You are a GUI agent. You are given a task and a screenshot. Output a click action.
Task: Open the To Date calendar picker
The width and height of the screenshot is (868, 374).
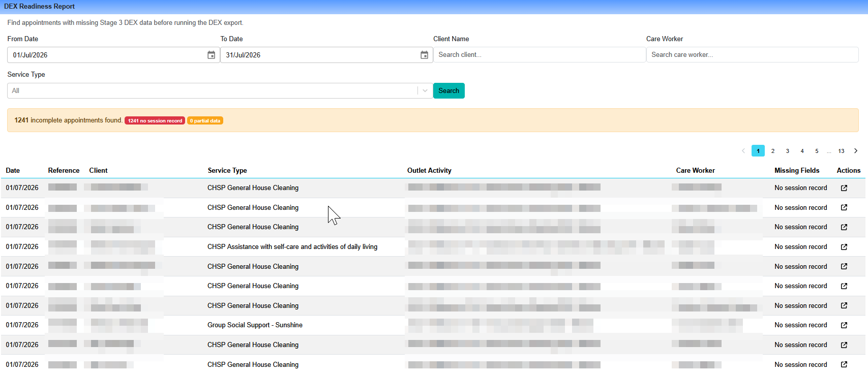pyautogui.click(x=424, y=55)
